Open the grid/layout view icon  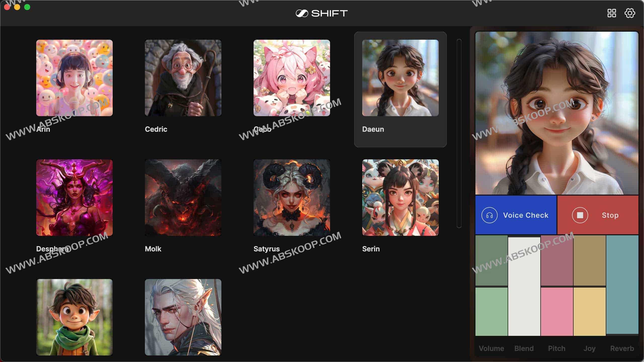coord(612,12)
